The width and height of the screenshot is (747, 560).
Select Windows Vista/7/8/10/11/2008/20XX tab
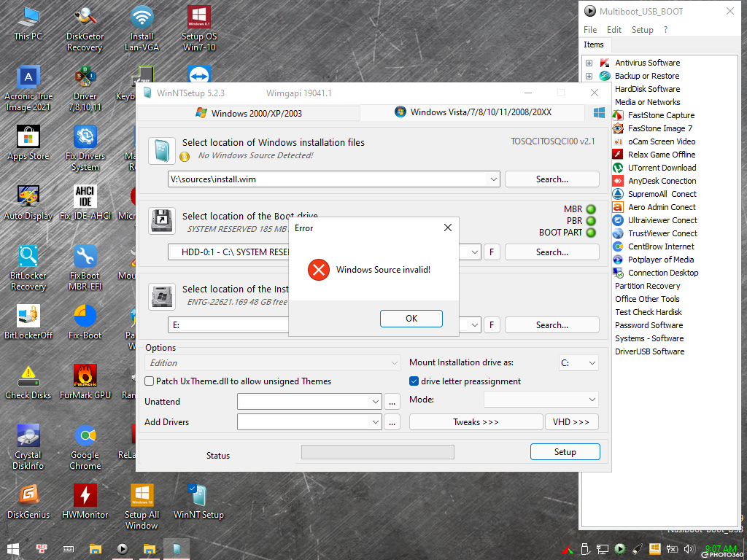coord(473,112)
